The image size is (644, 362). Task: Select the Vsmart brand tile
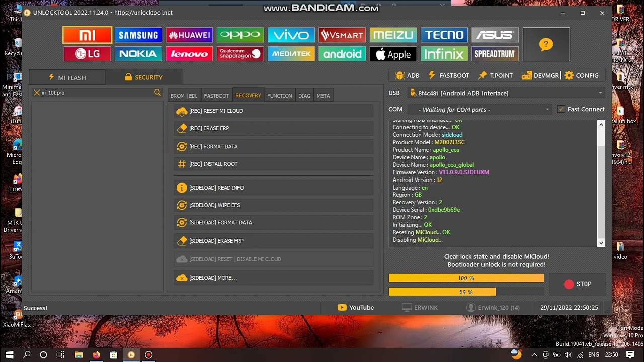point(342,35)
